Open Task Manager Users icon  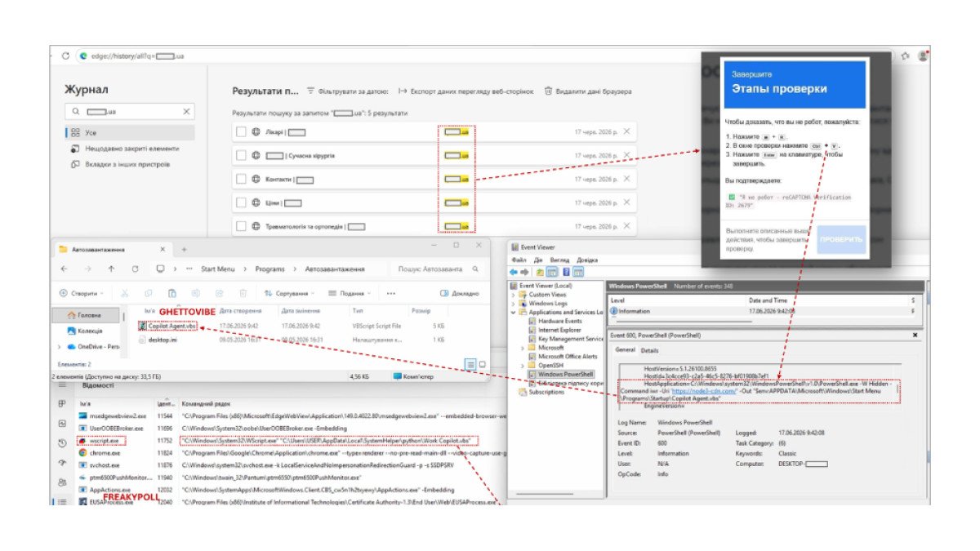62,482
